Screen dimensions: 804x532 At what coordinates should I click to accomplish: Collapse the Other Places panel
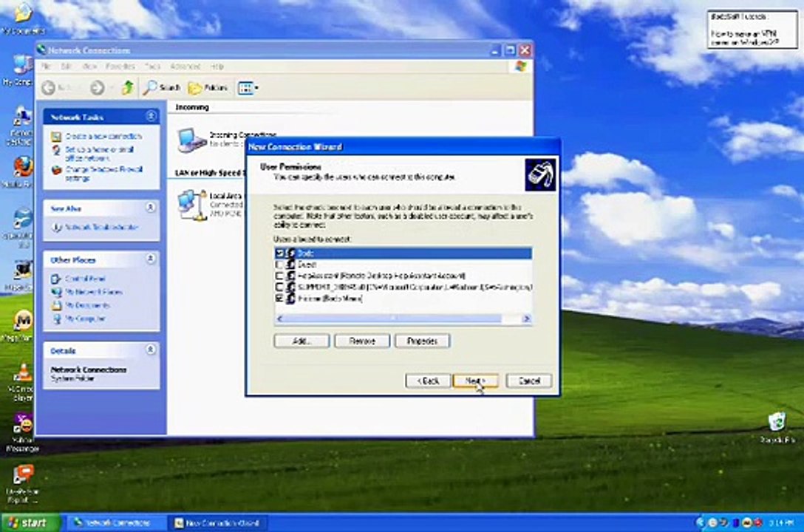click(x=151, y=259)
